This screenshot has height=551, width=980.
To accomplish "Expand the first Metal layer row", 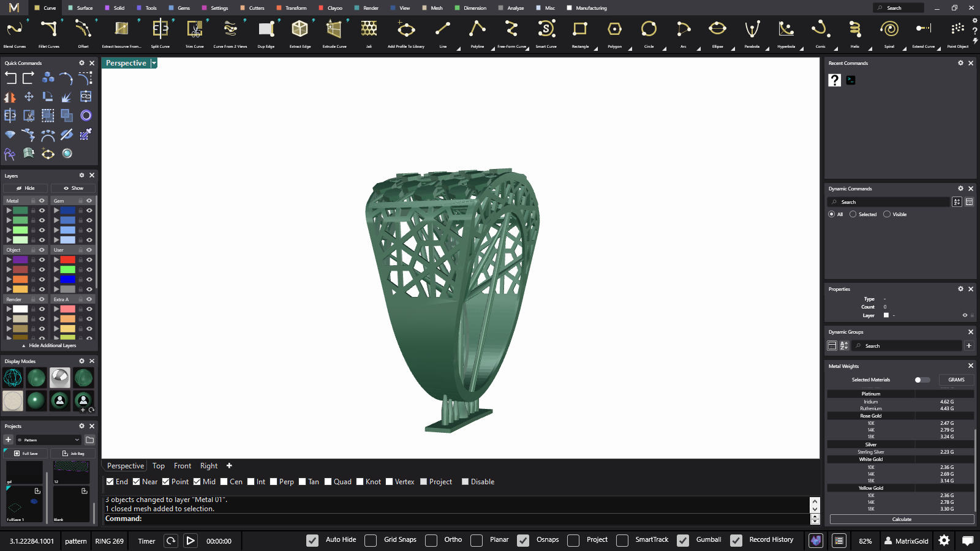I will (9, 211).
